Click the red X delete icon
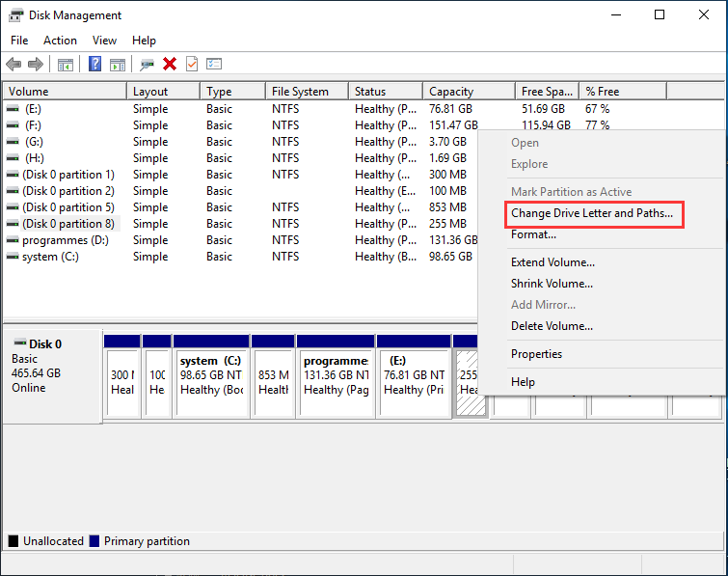Viewport: 728px width, 576px height. [x=170, y=64]
